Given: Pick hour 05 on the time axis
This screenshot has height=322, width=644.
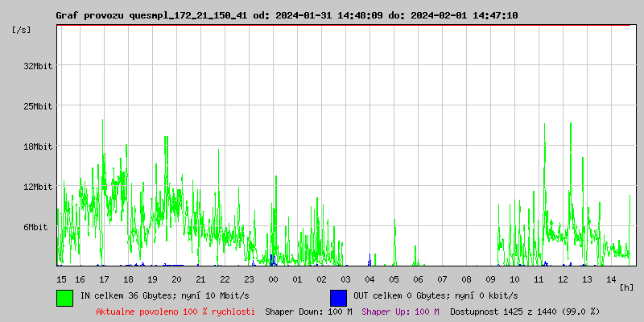Looking at the screenshot, I should click(x=394, y=279).
